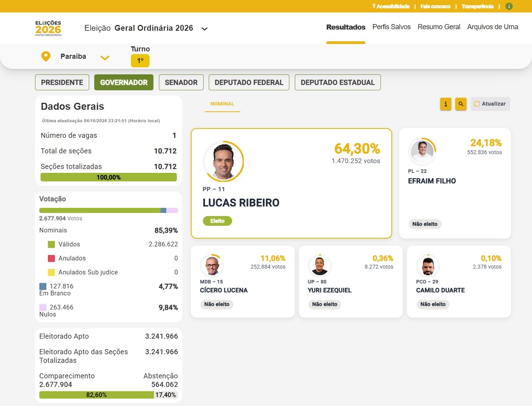
Task: Click the 11,06% vote percentage
Action: pos(273,258)
